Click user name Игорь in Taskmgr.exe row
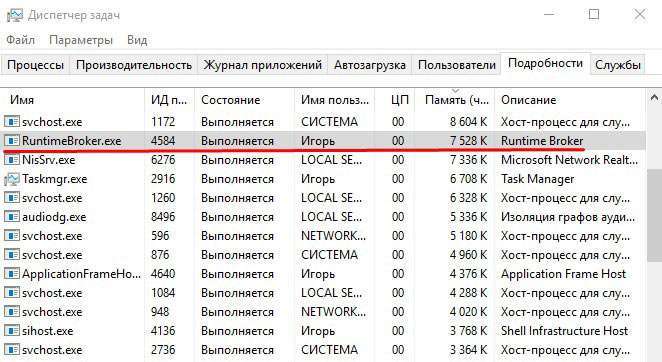Screen dimensions: 662x362 (x=318, y=179)
